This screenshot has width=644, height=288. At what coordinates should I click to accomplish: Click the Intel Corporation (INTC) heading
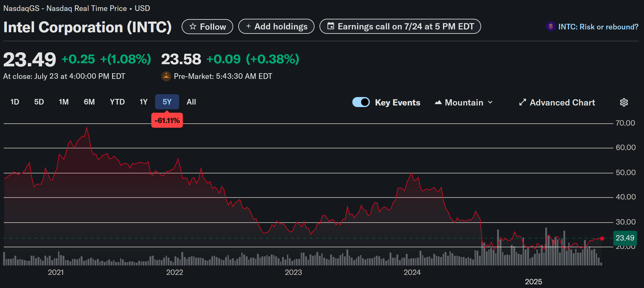click(x=88, y=27)
